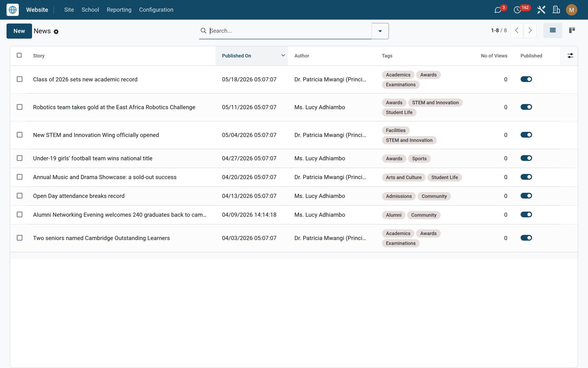Click the Arts and Culture tag

[x=404, y=177]
